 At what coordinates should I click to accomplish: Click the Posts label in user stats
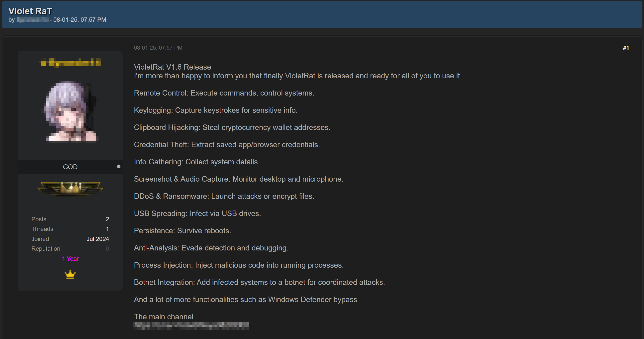pyautogui.click(x=39, y=219)
